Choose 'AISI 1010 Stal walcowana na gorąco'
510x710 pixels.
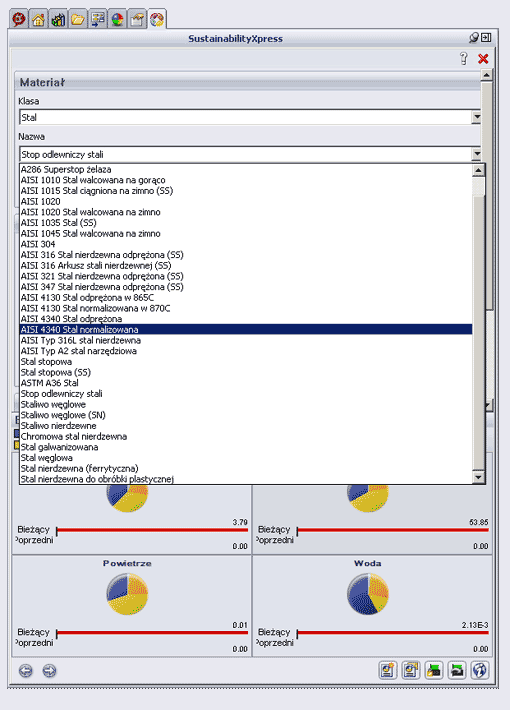[x=246, y=180]
